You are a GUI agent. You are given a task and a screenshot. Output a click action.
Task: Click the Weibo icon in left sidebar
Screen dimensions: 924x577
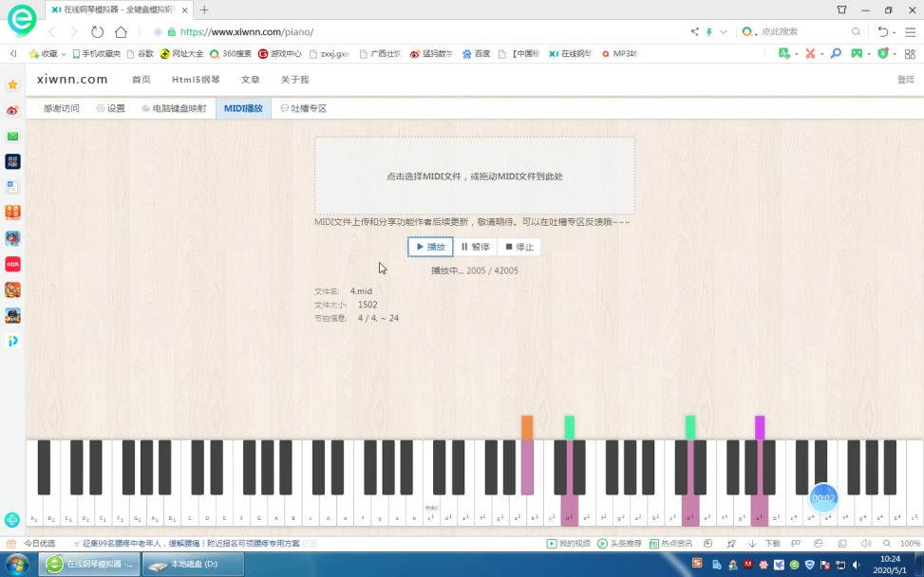12,110
